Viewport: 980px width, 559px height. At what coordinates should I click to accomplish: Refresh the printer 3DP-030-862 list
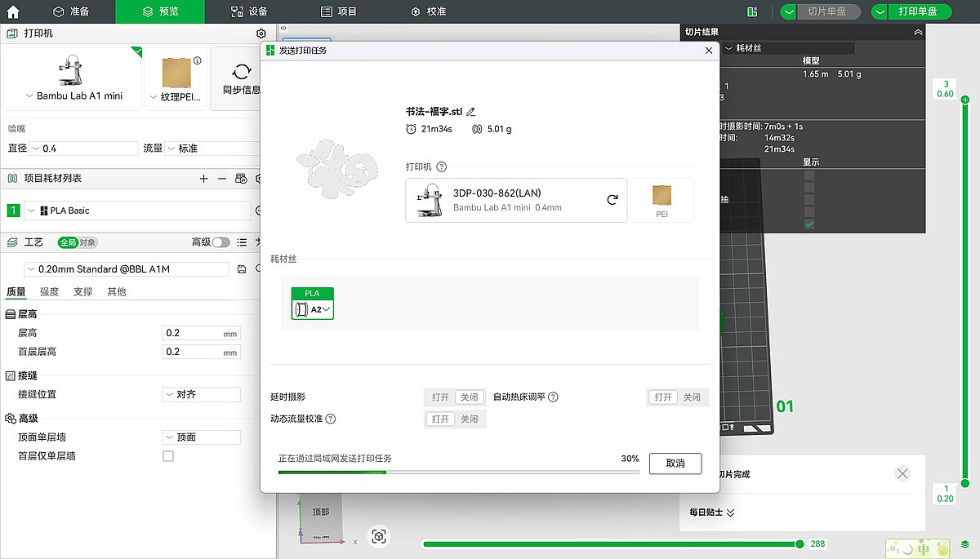(x=612, y=199)
